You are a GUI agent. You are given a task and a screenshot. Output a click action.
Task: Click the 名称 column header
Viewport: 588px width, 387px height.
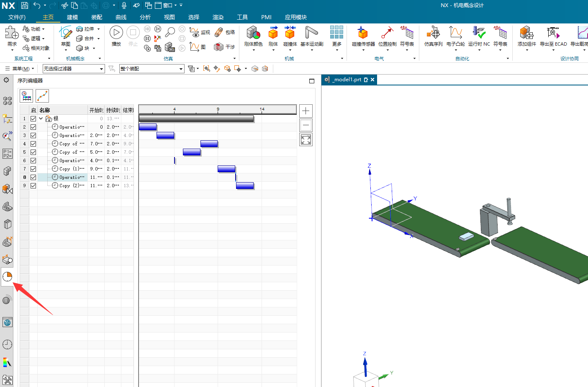click(x=63, y=110)
